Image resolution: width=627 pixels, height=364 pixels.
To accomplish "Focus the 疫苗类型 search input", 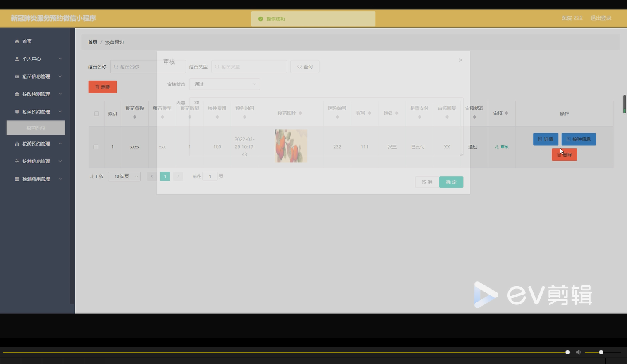I will tap(249, 67).
